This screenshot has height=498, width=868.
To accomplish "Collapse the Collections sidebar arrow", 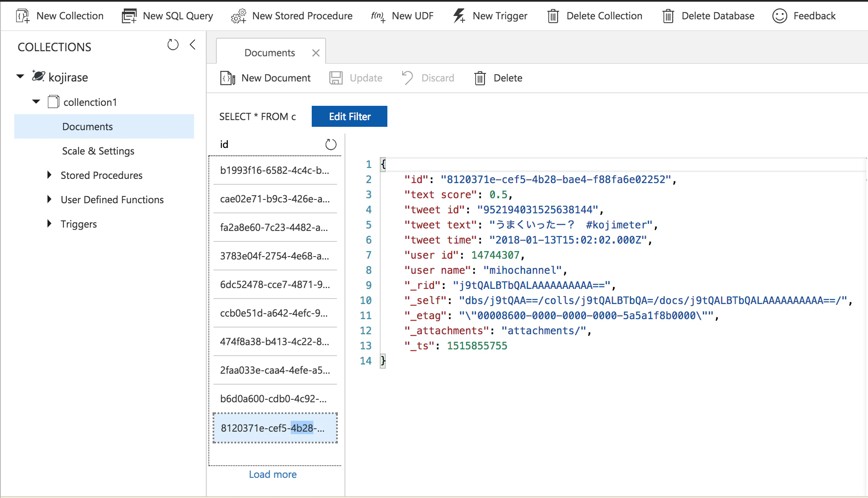I will [192, 45].
